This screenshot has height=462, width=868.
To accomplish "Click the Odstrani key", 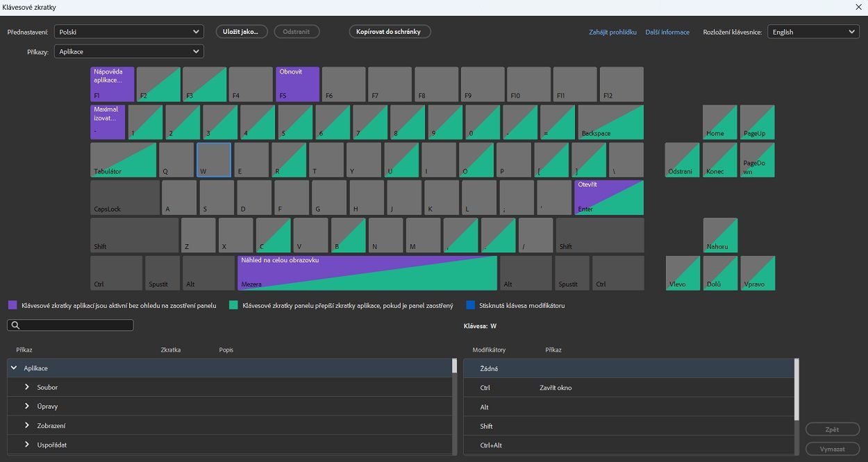I will click(x=683, y=160).
